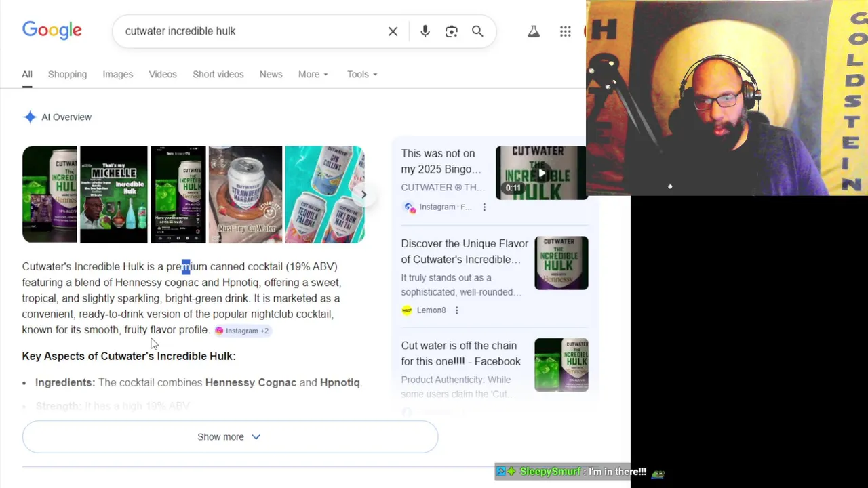
Task: Run search with magnifier icon
Action: (x=477, y=31)
